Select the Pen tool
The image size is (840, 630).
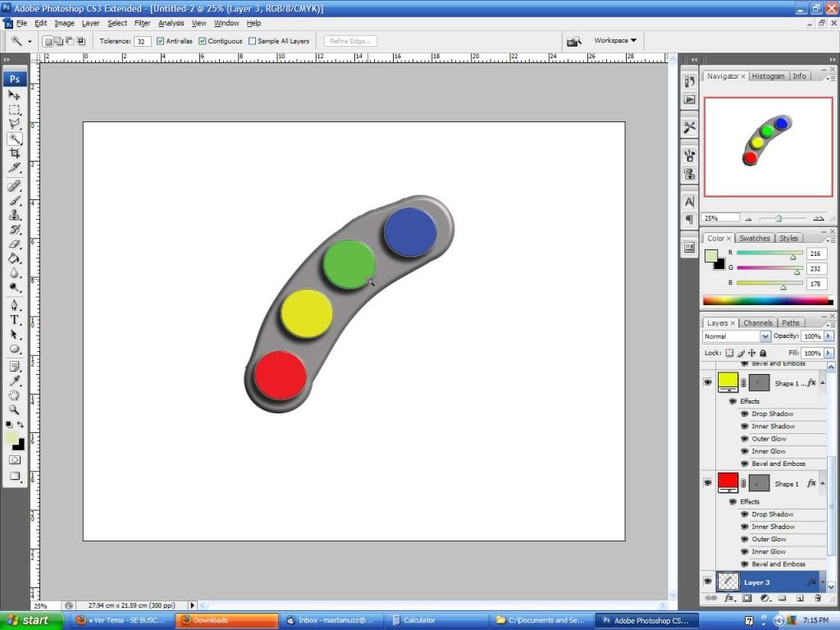click(x=15, y=305)
